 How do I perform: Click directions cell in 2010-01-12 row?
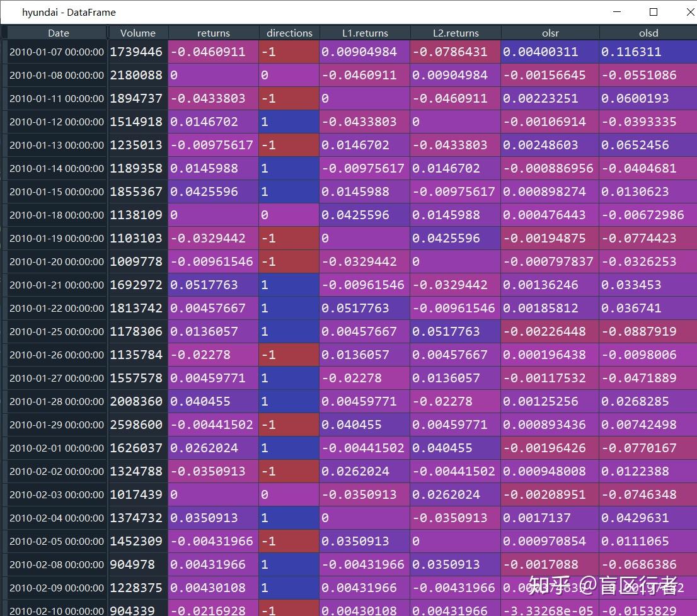(x=289, y=122)
